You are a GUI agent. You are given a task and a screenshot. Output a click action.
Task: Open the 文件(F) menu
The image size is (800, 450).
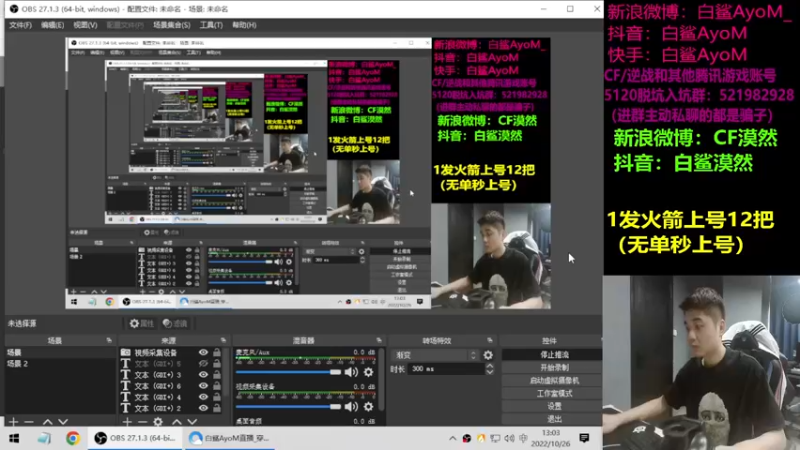point(20,25)
